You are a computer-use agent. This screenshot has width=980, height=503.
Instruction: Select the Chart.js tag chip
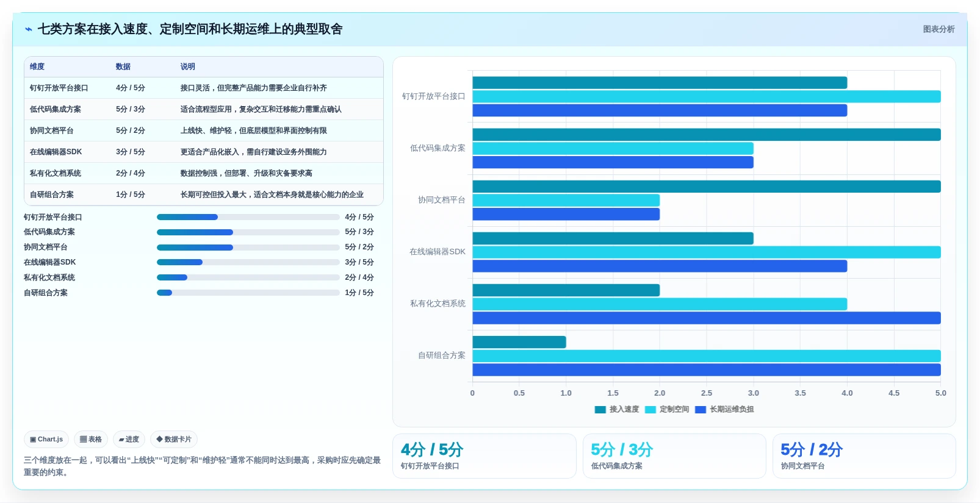point(46,439)
